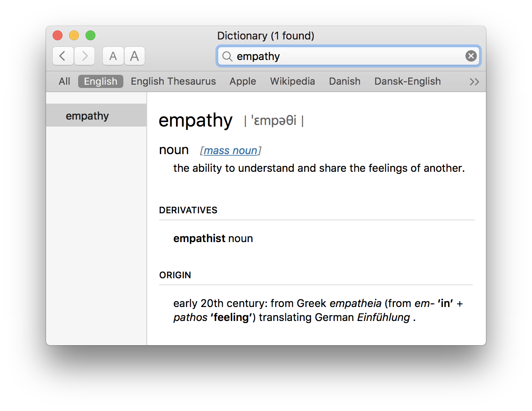The image size is (532, 411).
Task: Select the Danish dictionary tab
Action: (x=345, y=81)
